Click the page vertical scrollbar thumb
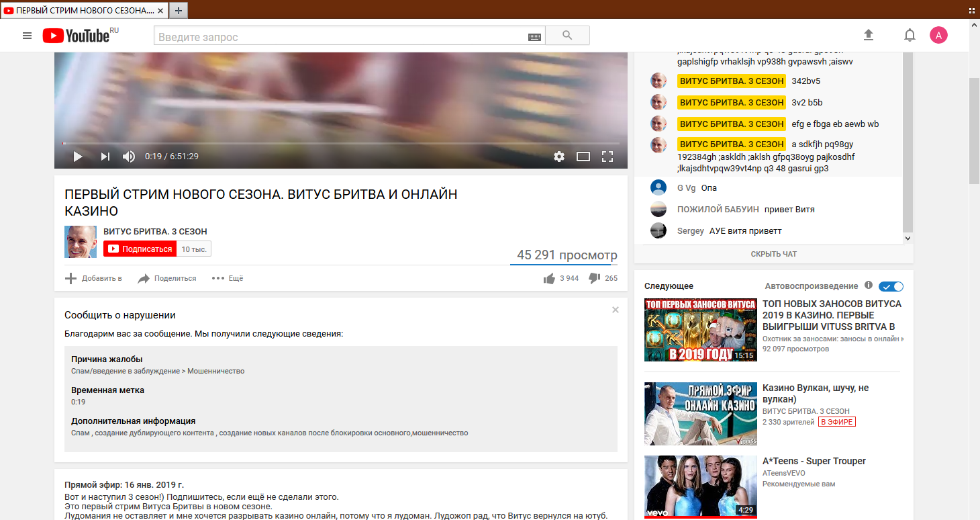Viewport: 980px width, 520px height. (x=974, y=131)
